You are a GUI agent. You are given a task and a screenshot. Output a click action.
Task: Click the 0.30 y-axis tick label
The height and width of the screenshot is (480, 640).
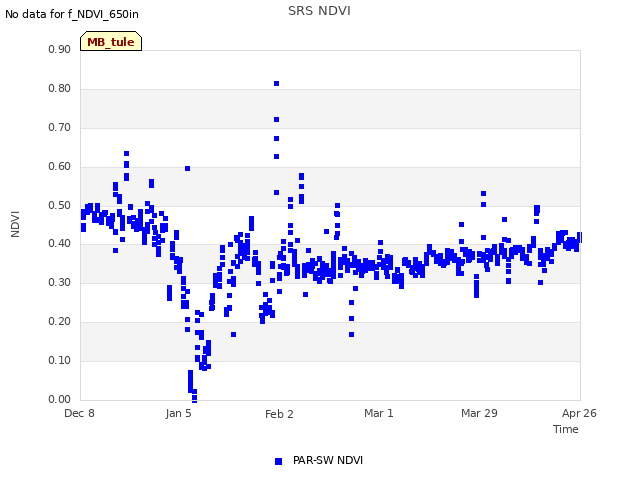tap(60, 282)
